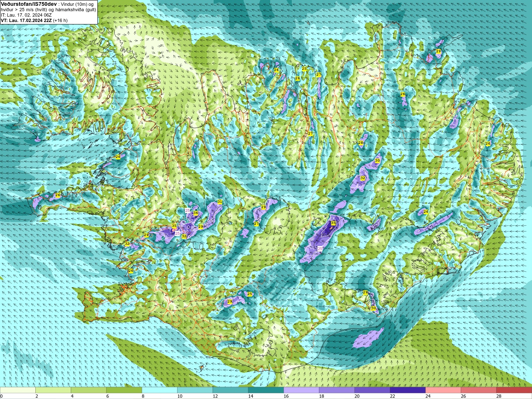
Task: Select the light green 2–4 legend swatch
Action: [53, 390]
